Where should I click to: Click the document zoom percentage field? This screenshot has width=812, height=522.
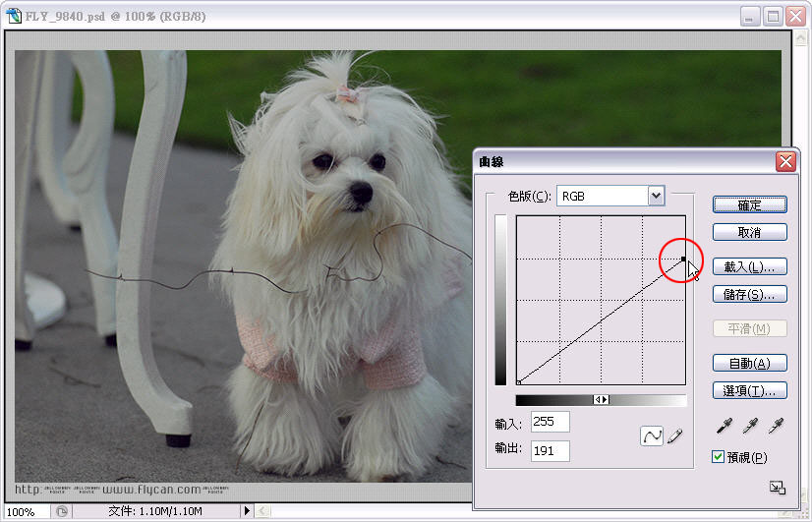pos(27,511)
